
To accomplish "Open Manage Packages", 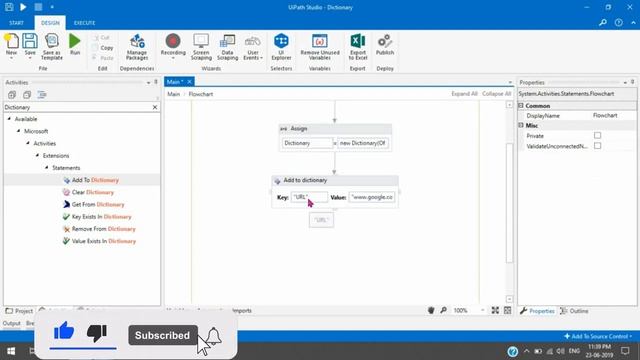I will [137, 47].
